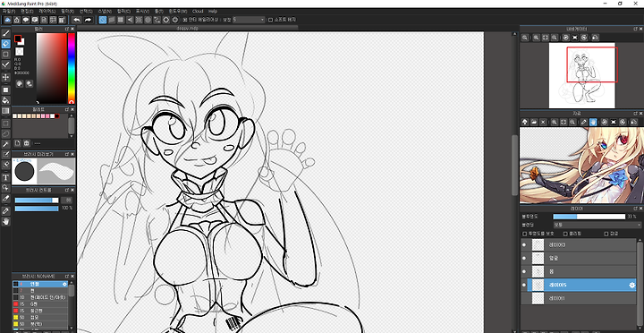
Task: Adjust the layer opacity slider at 33%
Action: tap(589, 217)
